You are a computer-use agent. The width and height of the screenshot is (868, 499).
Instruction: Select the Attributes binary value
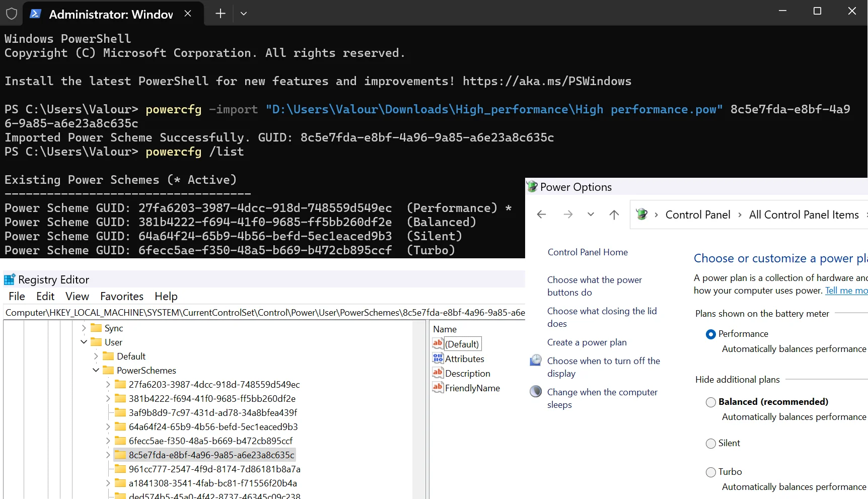[464, 359]
